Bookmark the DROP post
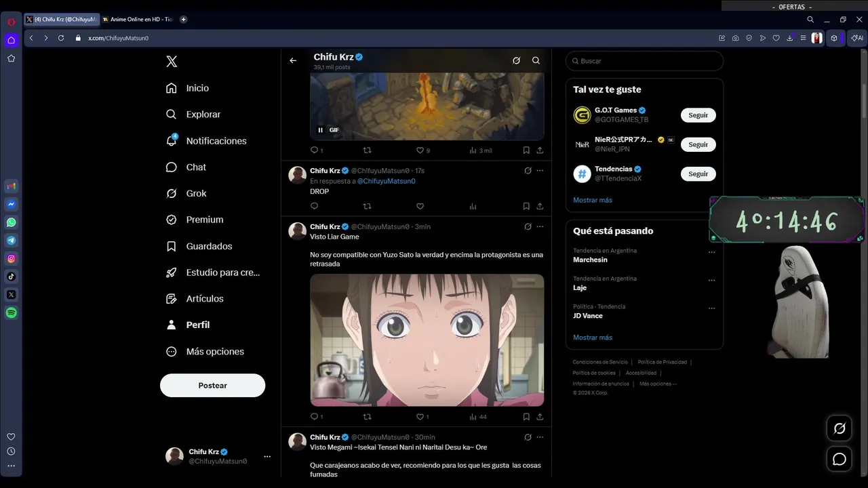The width and height of the screenshot is (868, 488). 526,206
